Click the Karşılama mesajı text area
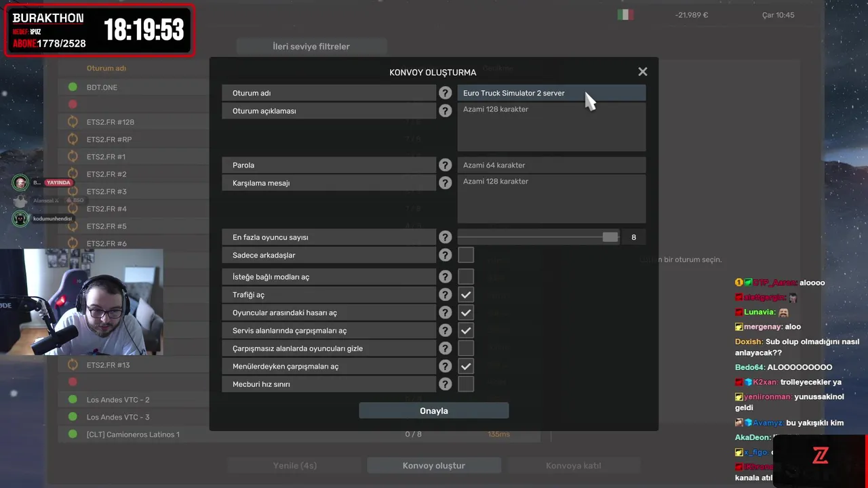Image resolution: width=868 pixels, height=488 pixels. coord(551,199)
